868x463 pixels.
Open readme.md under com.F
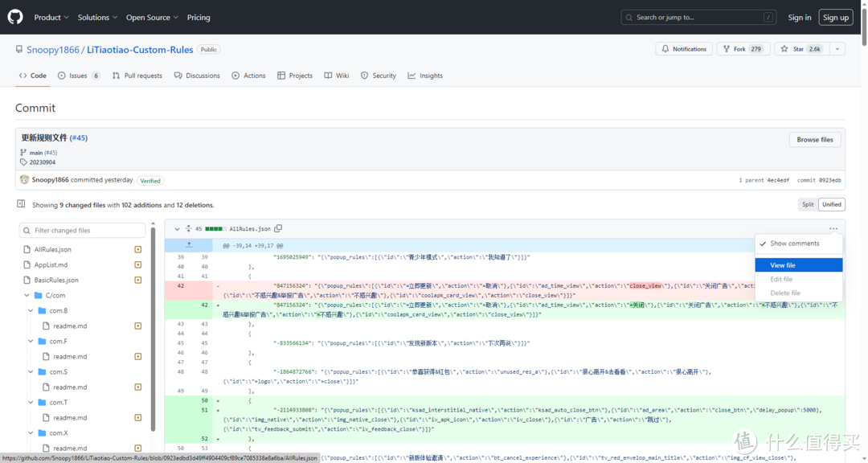(x=70, y=357)
